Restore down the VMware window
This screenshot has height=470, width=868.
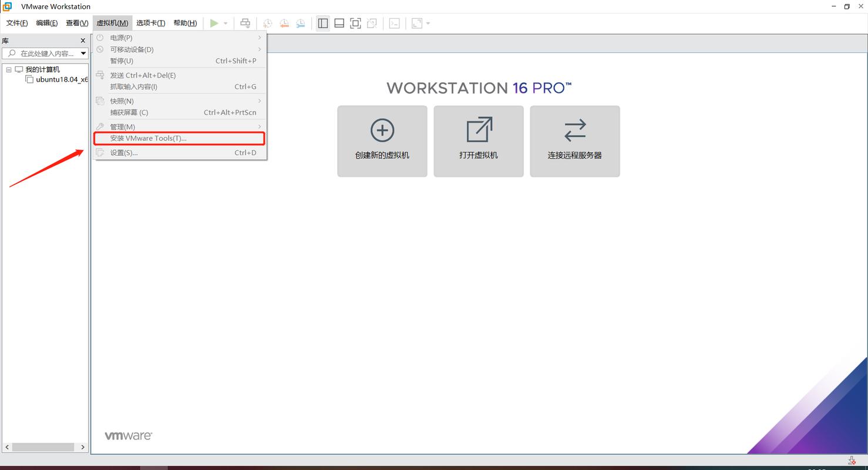(847, 6)
